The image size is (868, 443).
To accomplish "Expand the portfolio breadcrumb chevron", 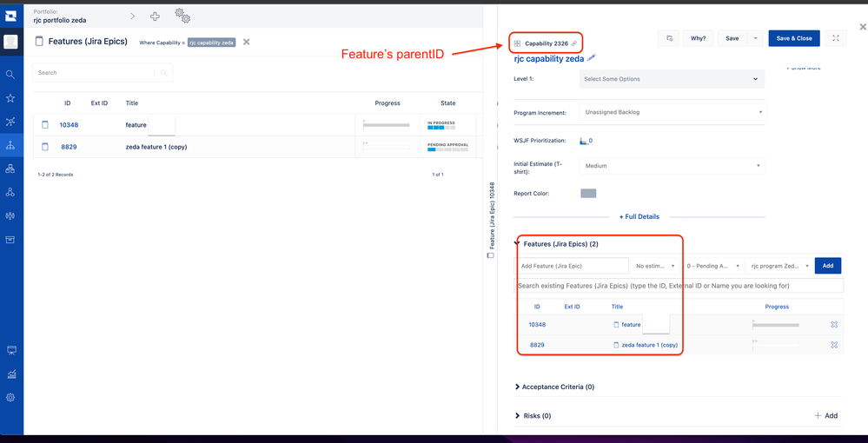I will pyautogui.click(x=132, y=17).
